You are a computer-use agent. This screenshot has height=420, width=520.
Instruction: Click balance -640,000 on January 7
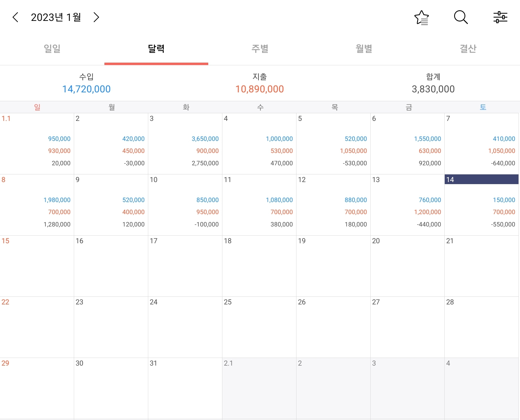click(x=503, y=163)
